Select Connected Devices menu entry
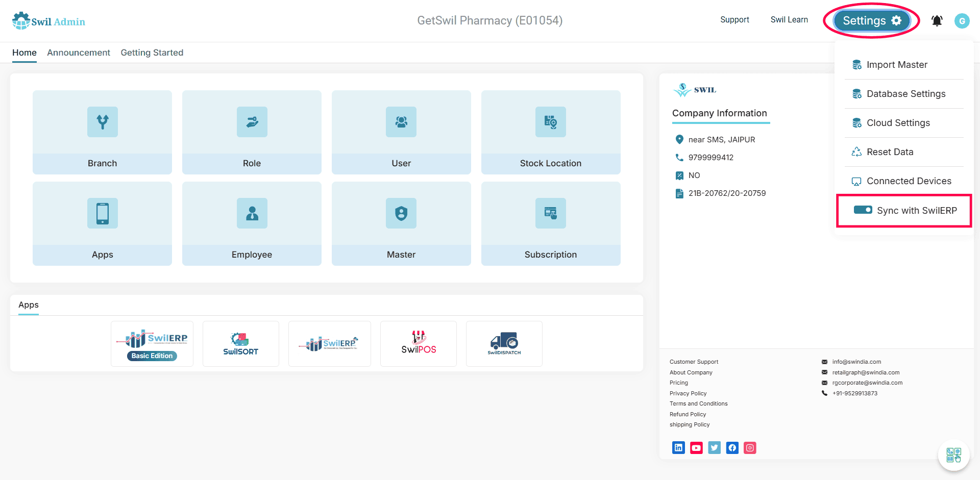 tap(904, 181)
